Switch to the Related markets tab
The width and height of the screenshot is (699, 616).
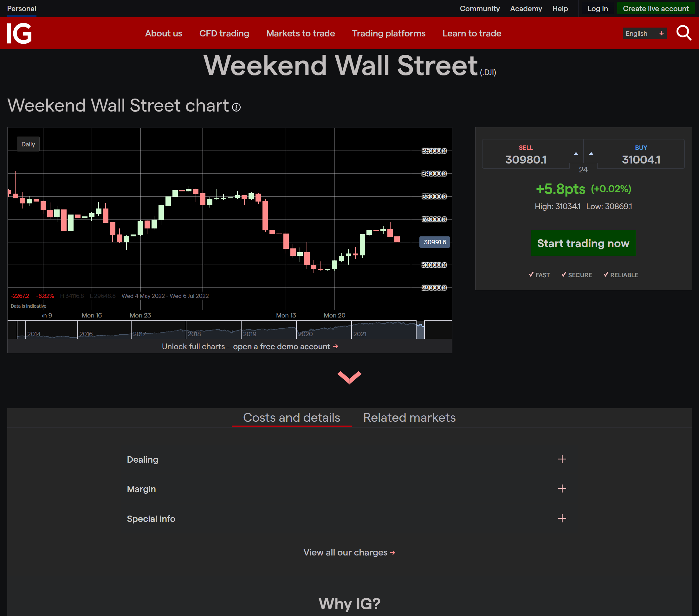click(409, 417)
